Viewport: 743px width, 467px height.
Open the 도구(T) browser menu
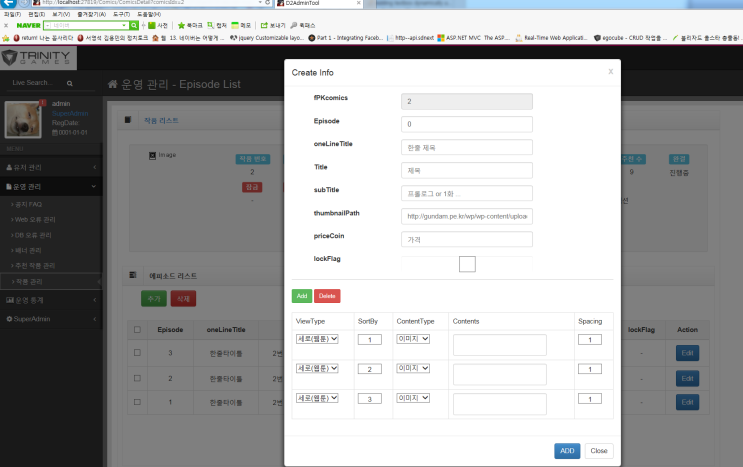[121, 14]
